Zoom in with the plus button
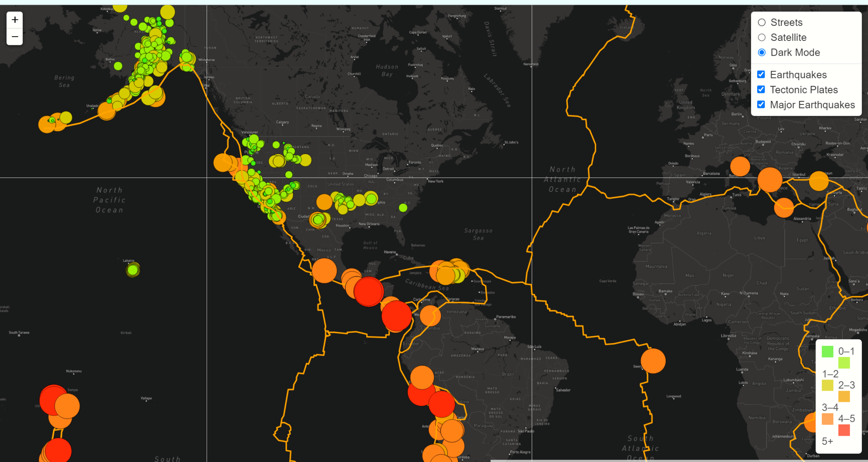868x462 pixels. point(15,20)
